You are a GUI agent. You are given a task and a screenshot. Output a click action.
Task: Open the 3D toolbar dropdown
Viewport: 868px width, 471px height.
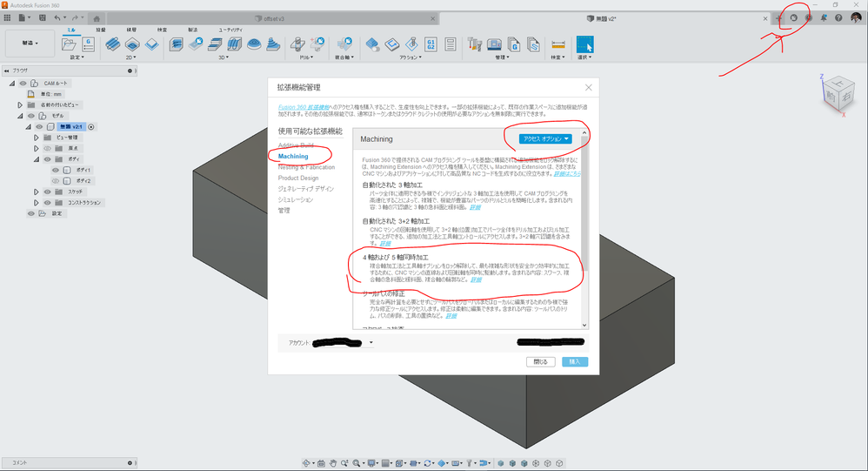click(224, 57)
